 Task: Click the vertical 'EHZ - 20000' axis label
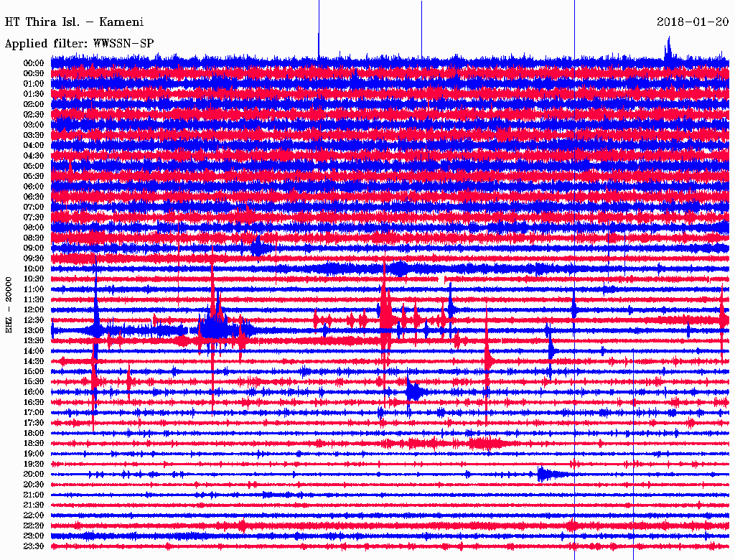[10, 304]
